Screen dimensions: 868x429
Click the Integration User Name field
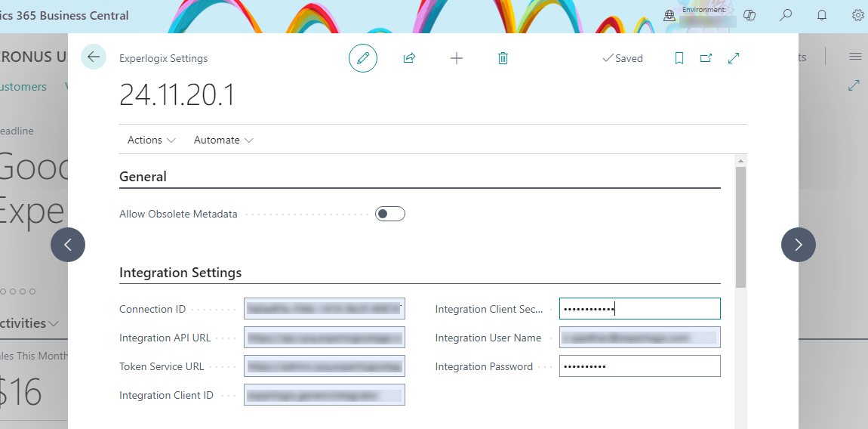(x=640, y=338)
